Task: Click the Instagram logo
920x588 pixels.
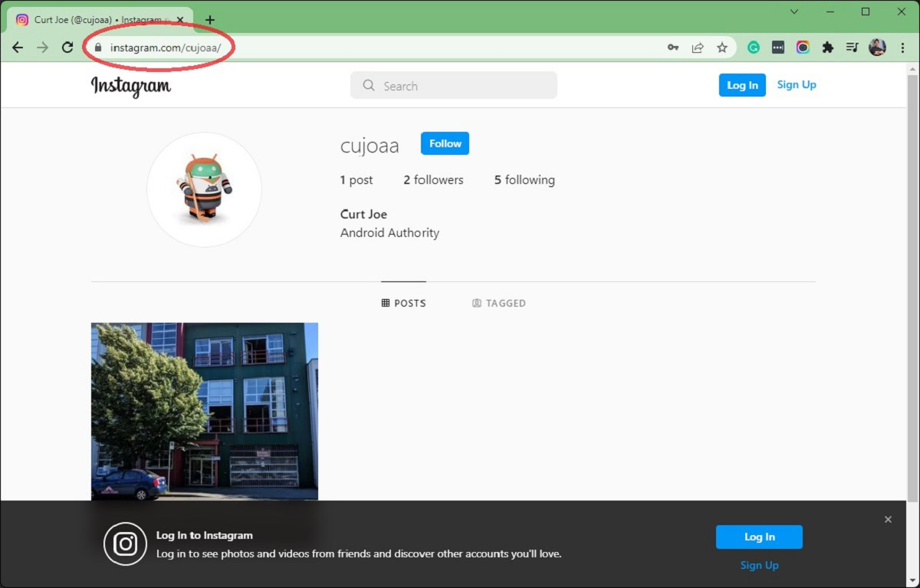Action: click(x=131, y=86)
